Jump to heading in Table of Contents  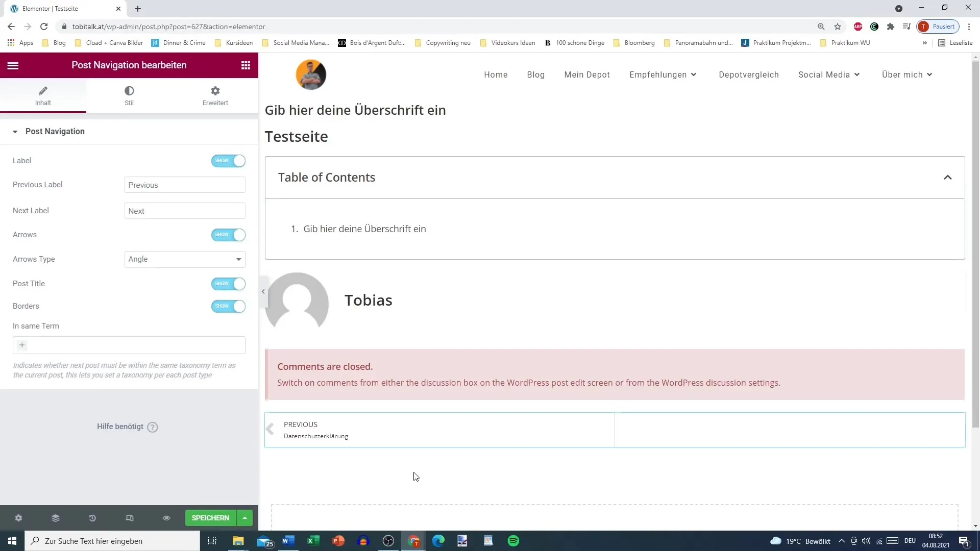pos(364,229)
